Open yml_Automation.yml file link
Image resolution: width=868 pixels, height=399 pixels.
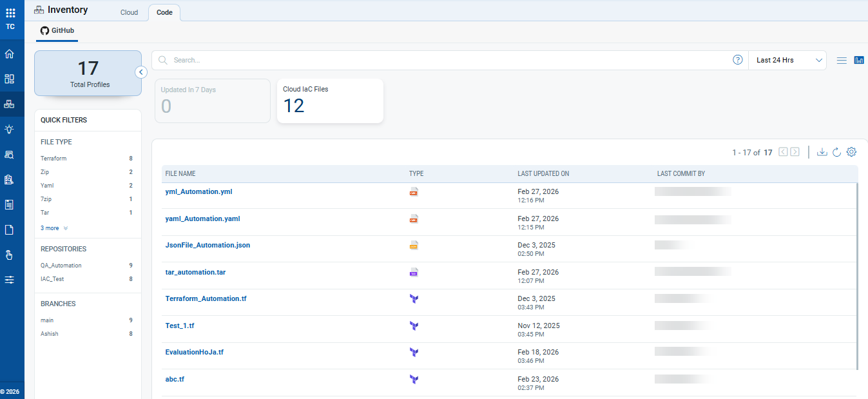coord(198,192)
